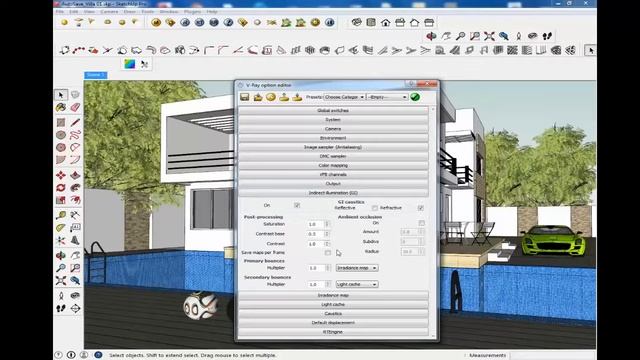The image size is (640, 360).
Task: Click the Contrast base value field
Action: [x=316, y=234]
